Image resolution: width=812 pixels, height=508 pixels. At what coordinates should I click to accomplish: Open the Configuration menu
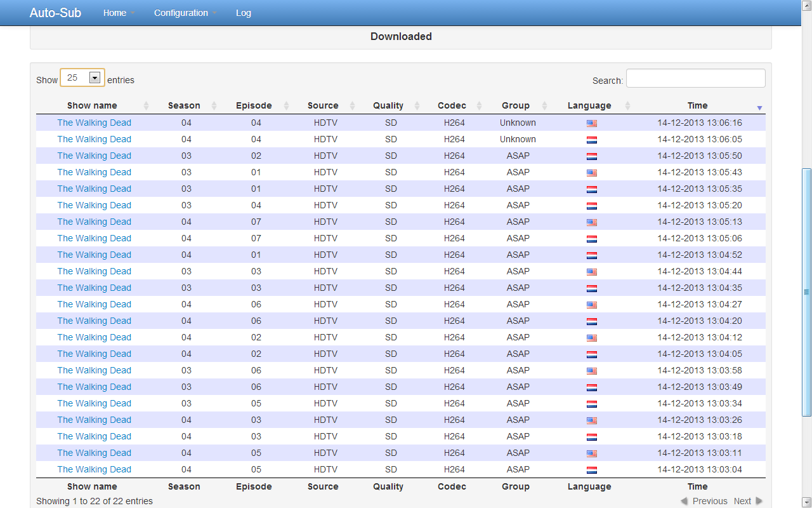(x=181, y=13)
